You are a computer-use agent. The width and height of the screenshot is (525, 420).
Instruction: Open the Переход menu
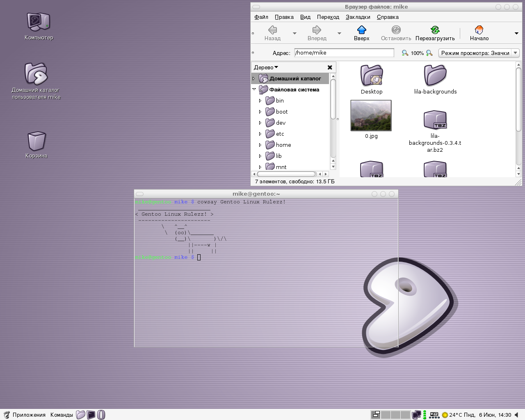[328, 17]
